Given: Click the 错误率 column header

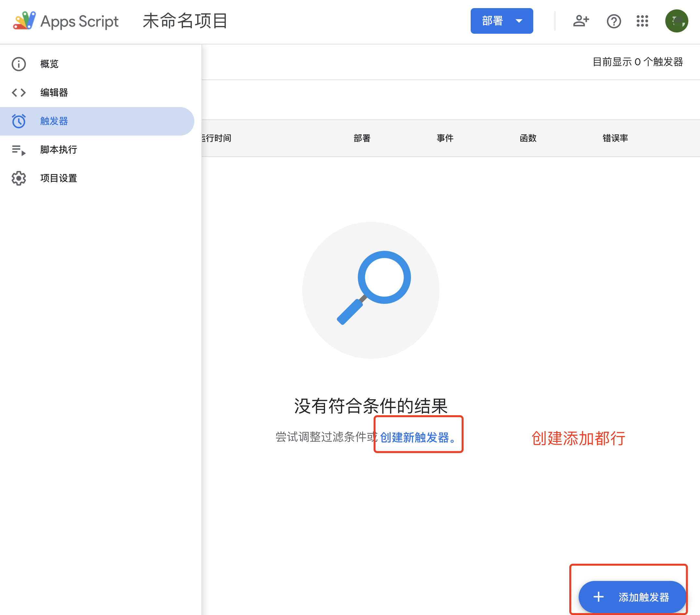Looking at the screenshot, I should click(x=615, y=138).
